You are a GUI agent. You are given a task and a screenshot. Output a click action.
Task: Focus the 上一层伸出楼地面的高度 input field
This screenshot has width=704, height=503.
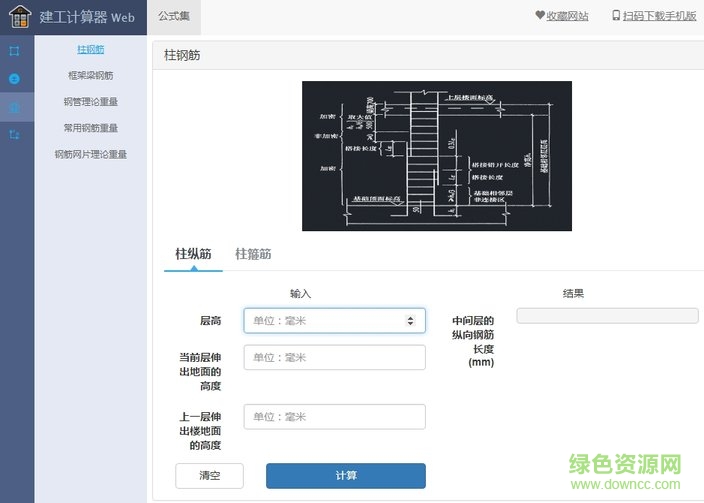(334, 417)
